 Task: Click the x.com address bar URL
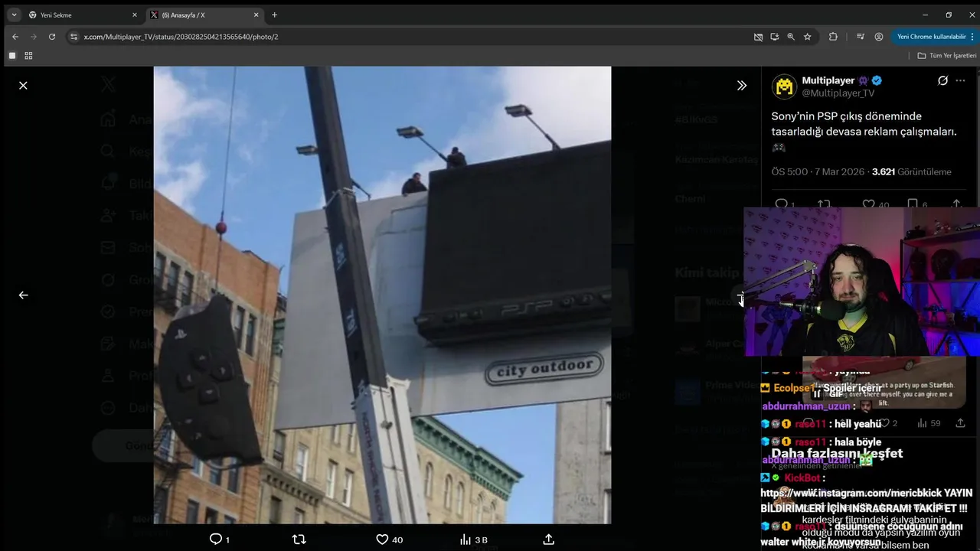(181, 37)
